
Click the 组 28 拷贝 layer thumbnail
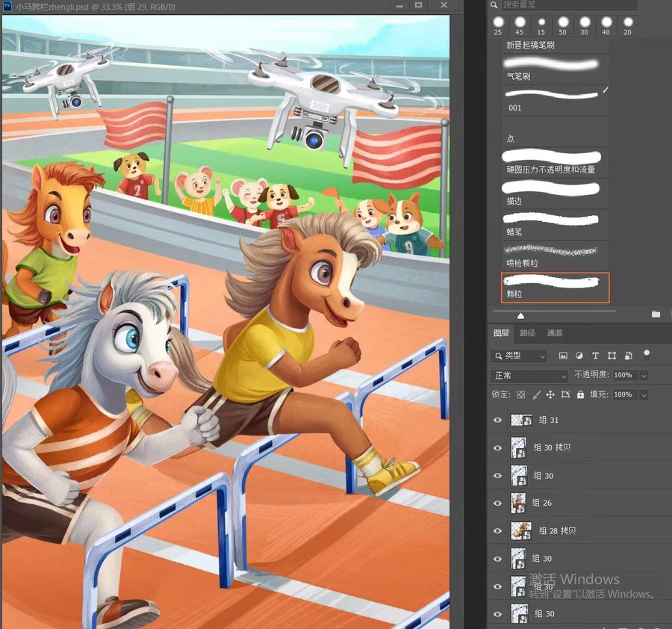pyautogui.click(x=521, y=531)
